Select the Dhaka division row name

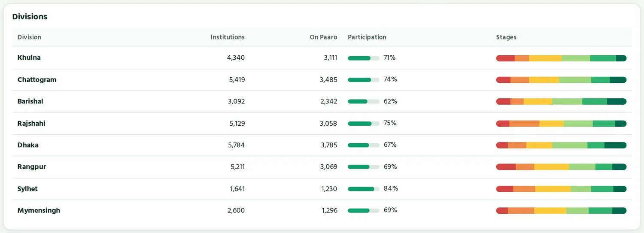click(x=28, y=145)
